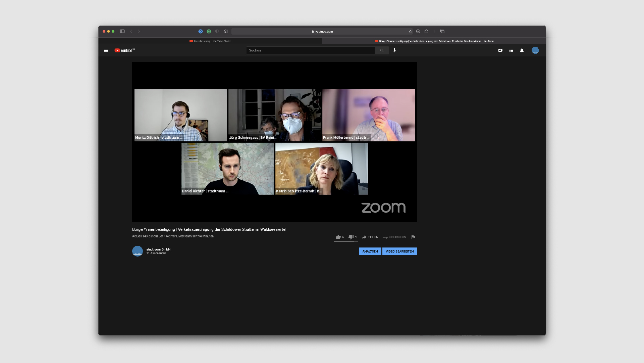
Task: Open the account avatar menu
Action: click(x=535, y=50)
